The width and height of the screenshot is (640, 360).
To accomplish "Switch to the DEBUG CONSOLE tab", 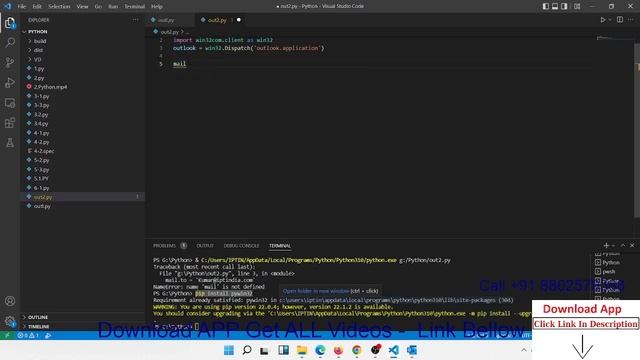I will tap(241, 245).
